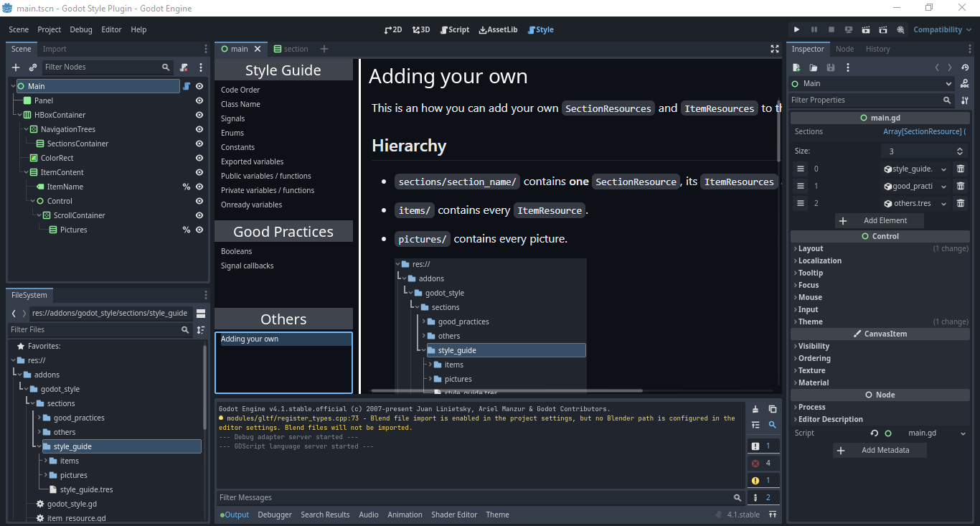This screenshot has width=980, height=526.
Task: Hide the Pictures node
Action: pyautogui.click(x=199, y=230)
